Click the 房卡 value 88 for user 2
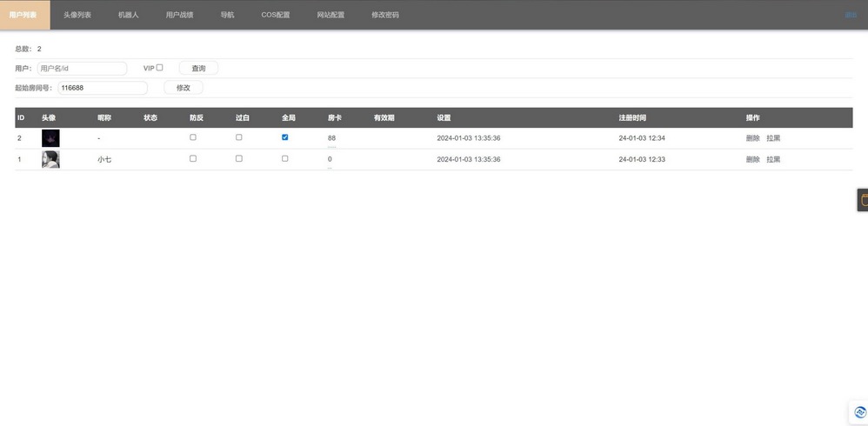This screenshot has height=426, width=868. tap(331, 138)
